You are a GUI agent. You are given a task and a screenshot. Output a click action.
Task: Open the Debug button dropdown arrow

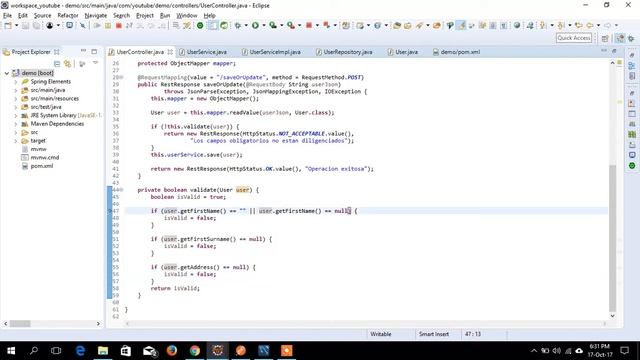pos(245,25)
